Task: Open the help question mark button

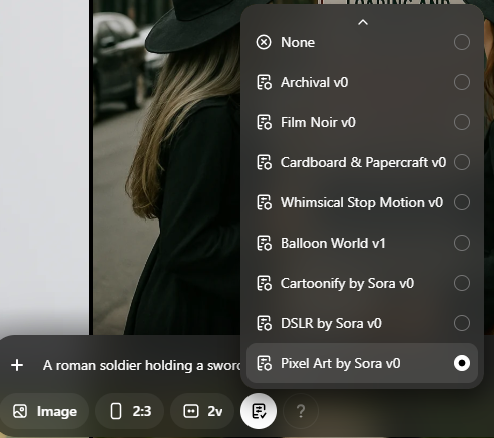Action: coord(301,411)
